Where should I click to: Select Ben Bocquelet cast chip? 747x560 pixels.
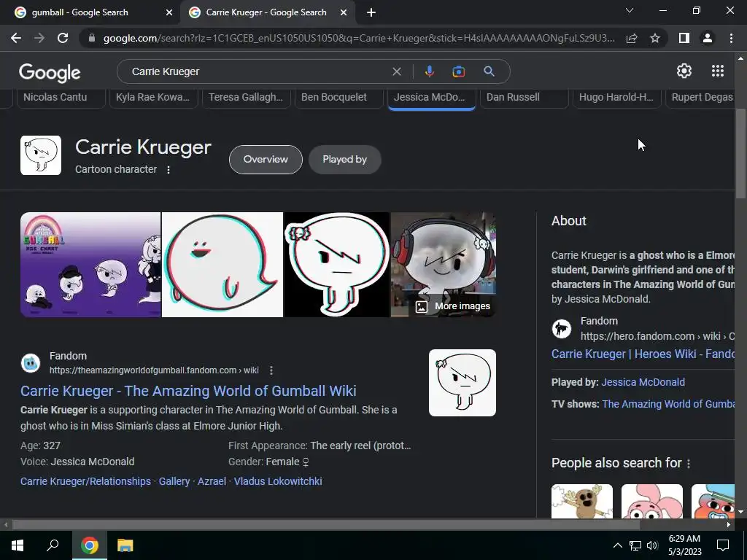click(x=338, y=98)
